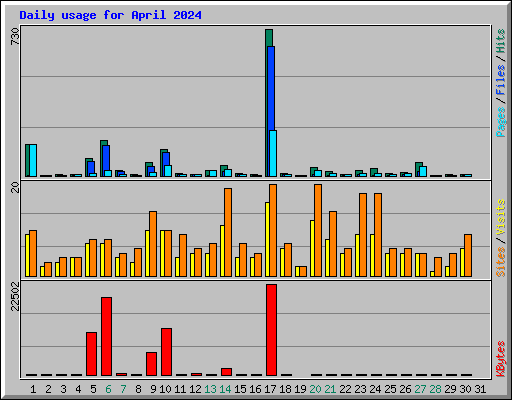Click the day 1 orange visits bar
Viewport: 512px width, 400px height.
pyautogui.click(x=33, y=253)
